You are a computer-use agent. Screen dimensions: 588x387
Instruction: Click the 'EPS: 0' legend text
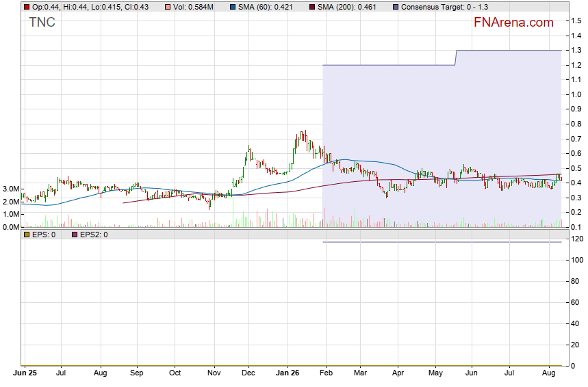point(44,235)
